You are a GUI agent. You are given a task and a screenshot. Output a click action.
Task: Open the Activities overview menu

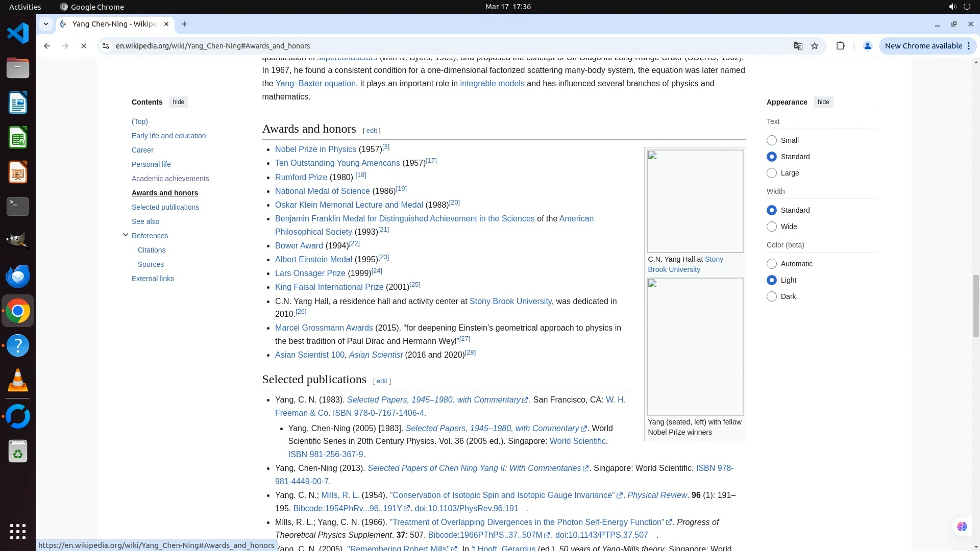pyautogui.click(x=25, y=7)
